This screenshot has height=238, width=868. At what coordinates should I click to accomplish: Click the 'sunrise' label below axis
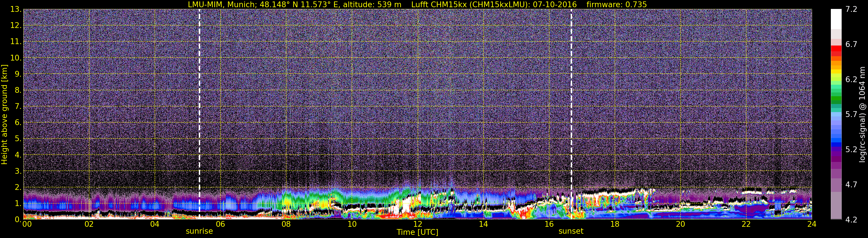click(x=199, y=231)
